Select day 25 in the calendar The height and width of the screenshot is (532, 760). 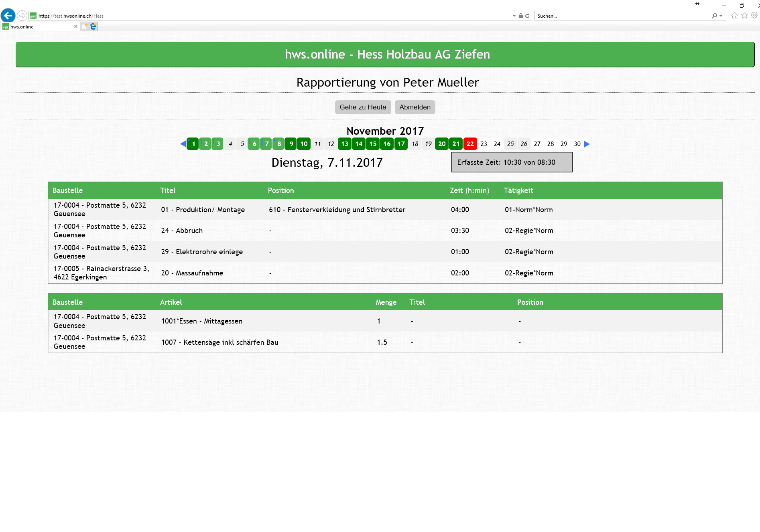pyautogui.click(x=510, y=144)
